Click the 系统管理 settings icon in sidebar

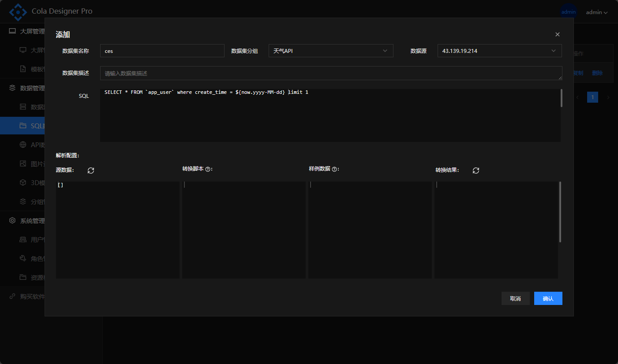coord(12,221)
